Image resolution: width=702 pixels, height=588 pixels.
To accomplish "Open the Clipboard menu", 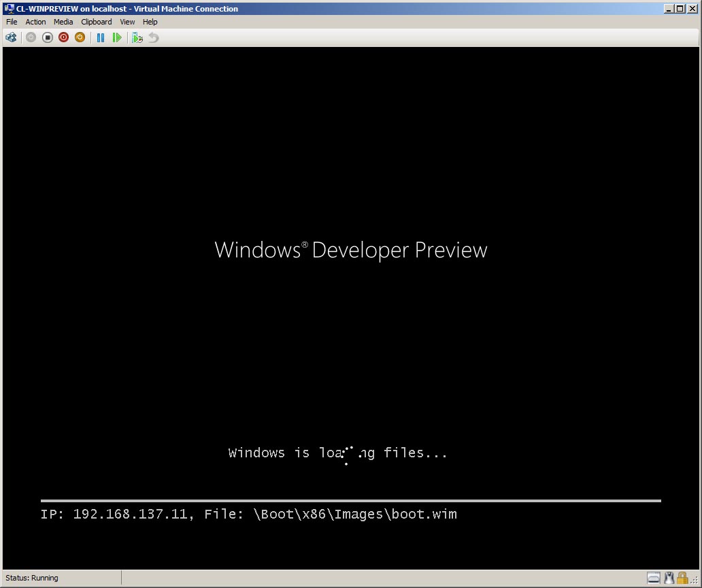I will click(97, 22).
